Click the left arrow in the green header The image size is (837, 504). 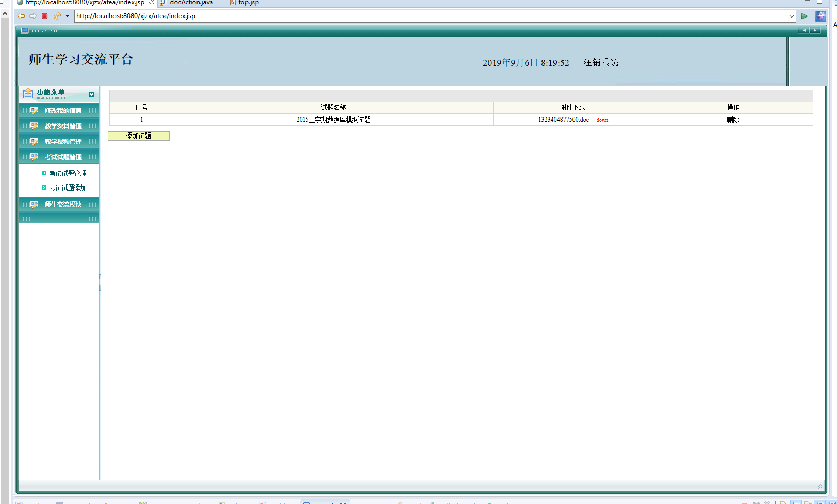coord(803,30)
